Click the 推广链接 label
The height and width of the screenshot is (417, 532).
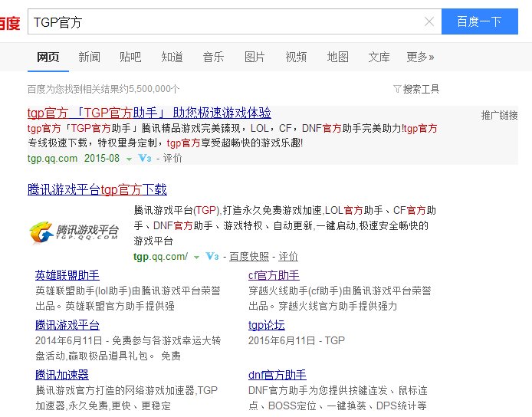pos(500,115)
